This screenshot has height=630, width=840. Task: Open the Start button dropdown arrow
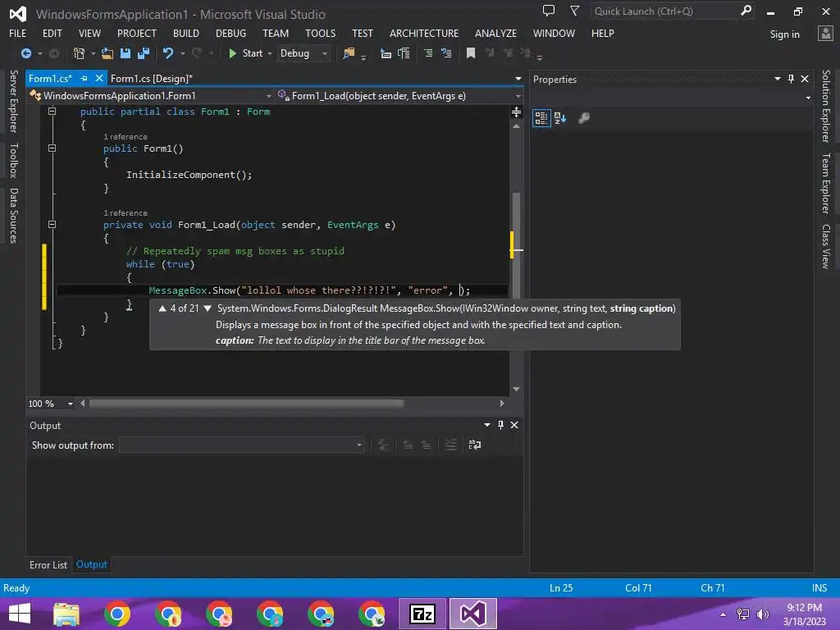[269, 53]
